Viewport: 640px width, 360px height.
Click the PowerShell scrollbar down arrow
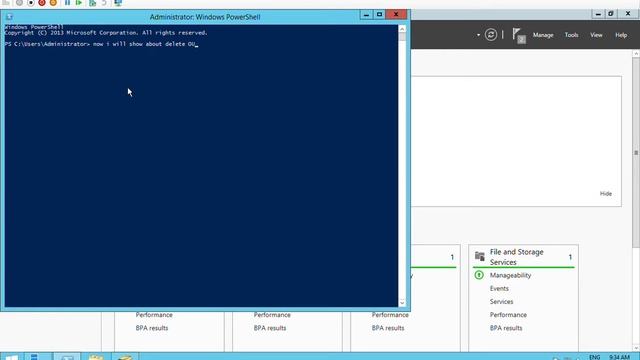click(x=402, y=303)
